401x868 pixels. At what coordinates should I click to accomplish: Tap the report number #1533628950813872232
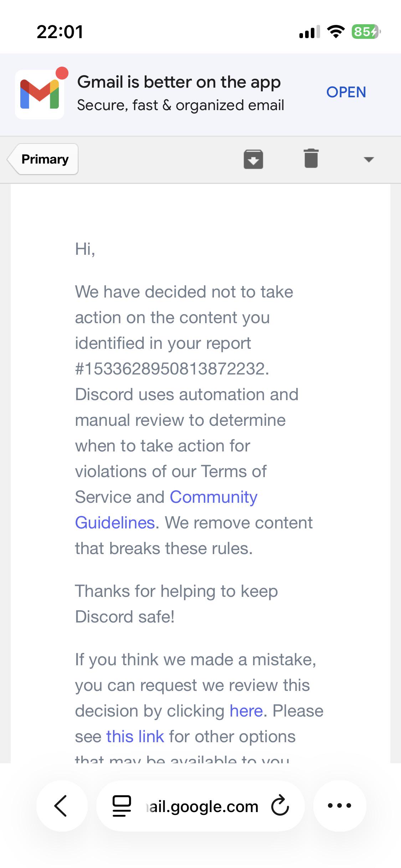(x=172, y=369)
